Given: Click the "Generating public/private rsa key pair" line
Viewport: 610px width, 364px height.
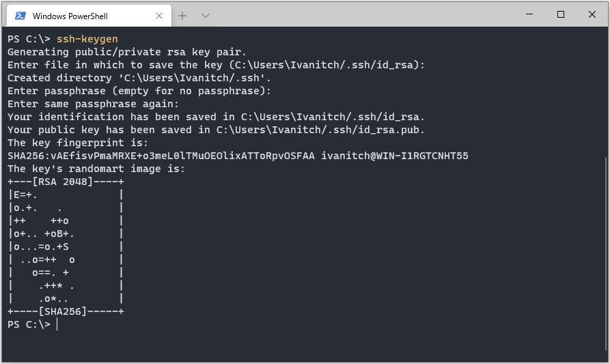Looking at the screenshot, I should point(127,52).
